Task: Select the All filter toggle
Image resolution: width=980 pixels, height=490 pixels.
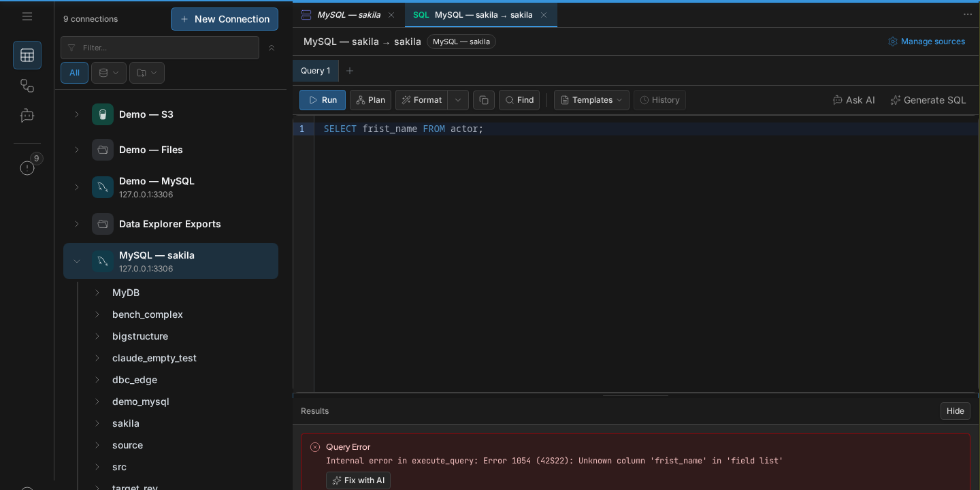Action: click(x=74, y=73)
